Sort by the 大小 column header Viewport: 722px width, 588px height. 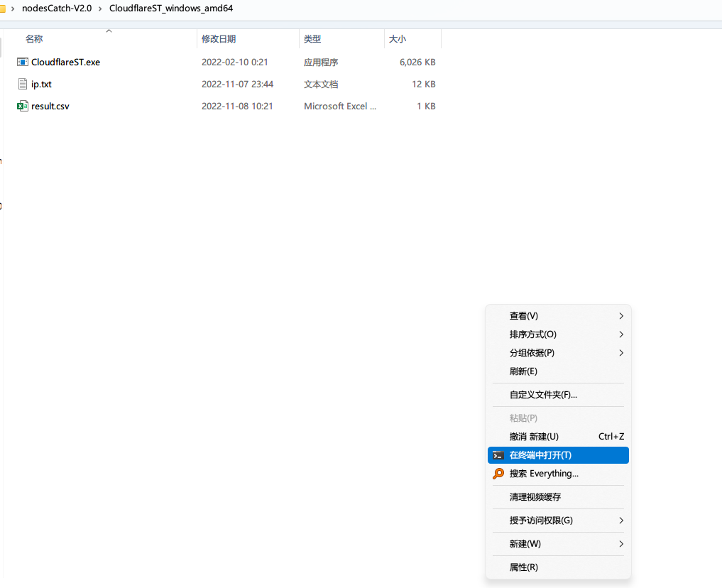click(x=398, y=40)
